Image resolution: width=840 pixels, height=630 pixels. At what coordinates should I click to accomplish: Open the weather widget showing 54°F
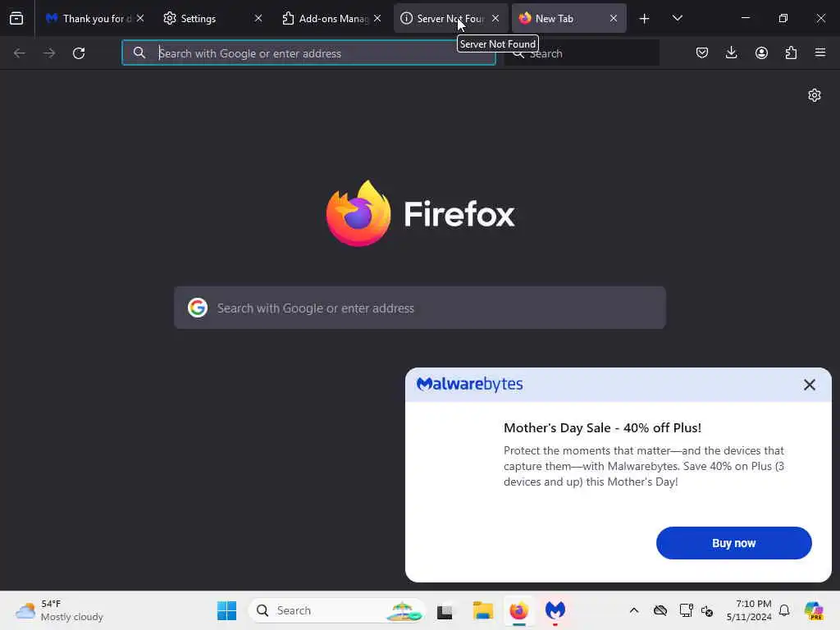59,610
